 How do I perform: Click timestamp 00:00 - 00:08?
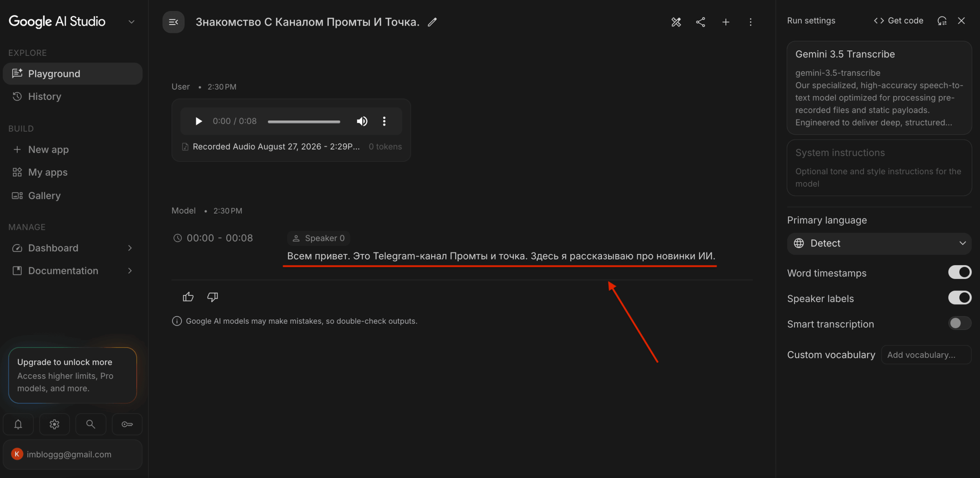220,238
